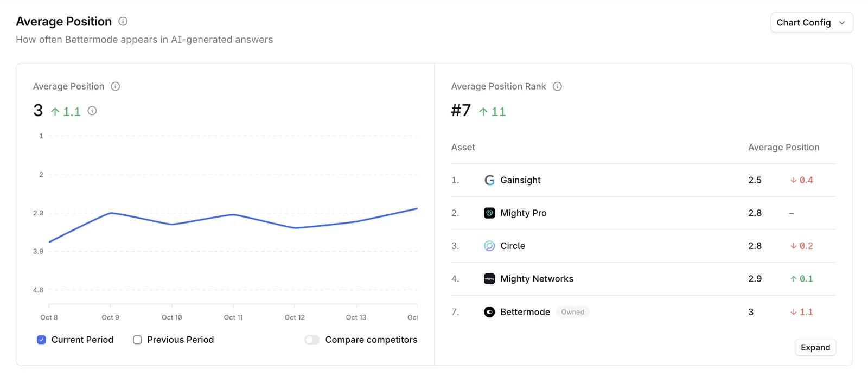Viewport: 868px width, 389px height.
Task: Select the Mighty Networks row name
Action: click(x=537, y=279)
